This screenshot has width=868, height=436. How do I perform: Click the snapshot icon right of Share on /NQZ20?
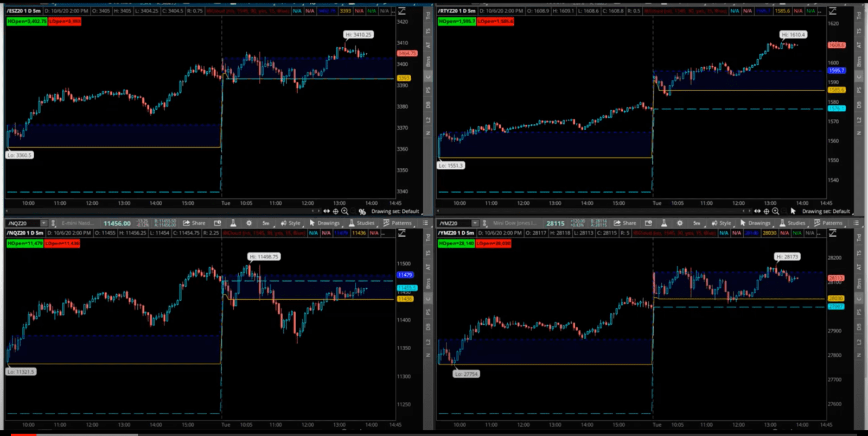[218, 223]
